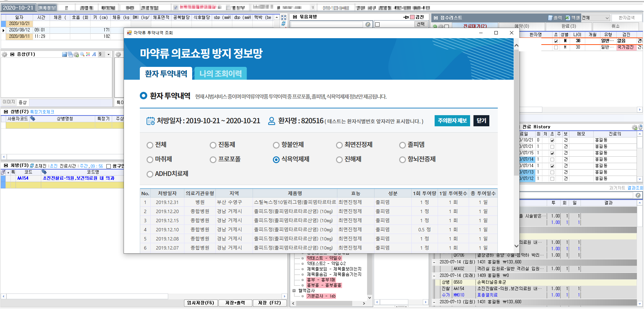Click the 저장 (F12) button
This screenshot has height=309, width=644.
(x=269, y=303)
